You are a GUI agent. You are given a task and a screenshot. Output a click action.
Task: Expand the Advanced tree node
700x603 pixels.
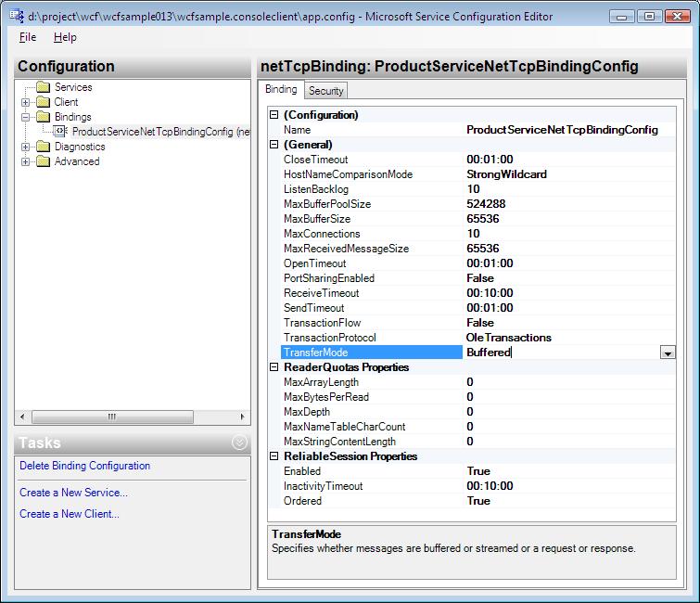pyautogui.click(x=25, y=161)
